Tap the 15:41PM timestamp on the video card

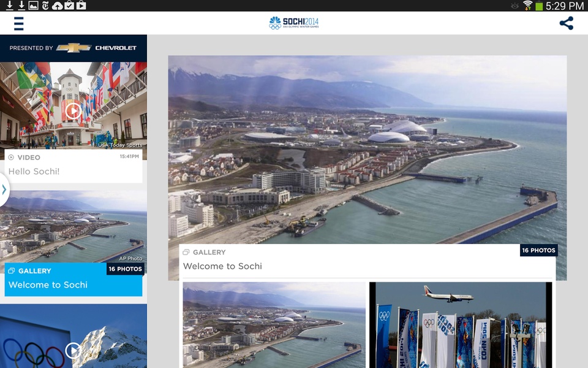(129, 156)
